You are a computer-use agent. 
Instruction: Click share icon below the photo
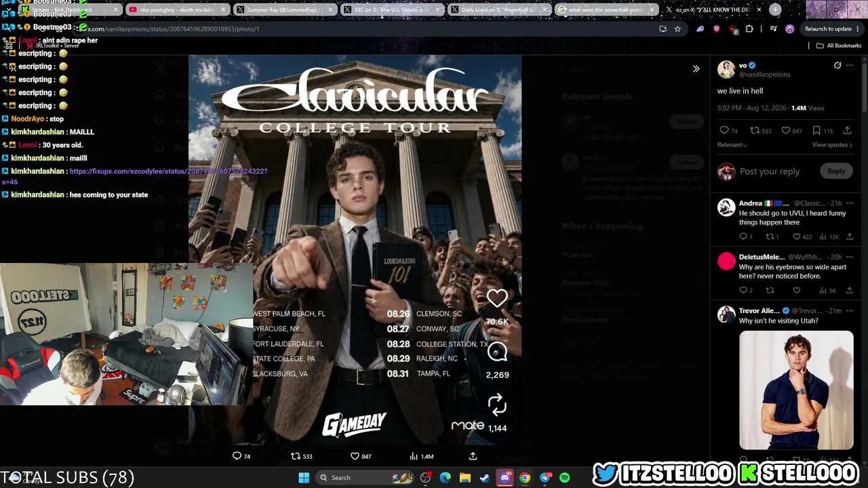pyautogui.click(x=473, y=456)
